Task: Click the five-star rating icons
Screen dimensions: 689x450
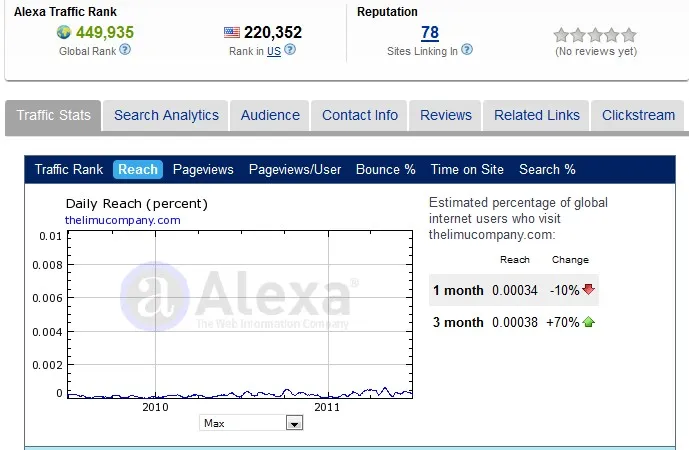Action: click(x=595, y=34)
